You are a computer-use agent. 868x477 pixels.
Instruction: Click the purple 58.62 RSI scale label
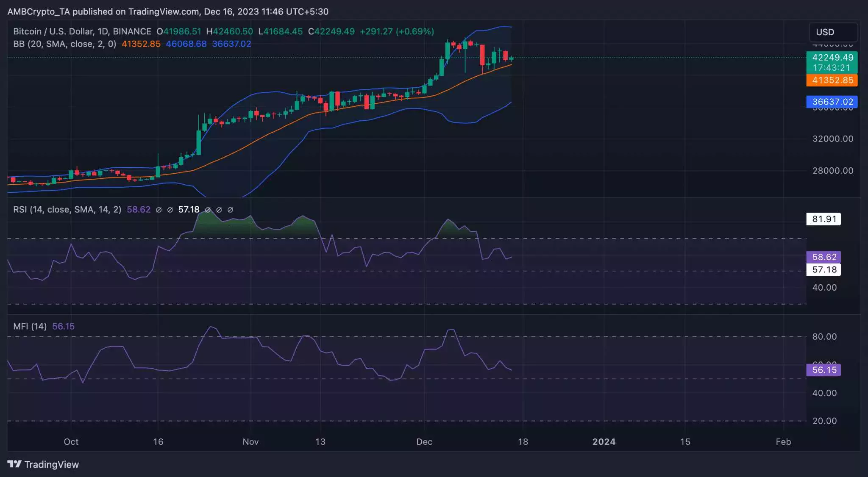click(x=823, y=257)
